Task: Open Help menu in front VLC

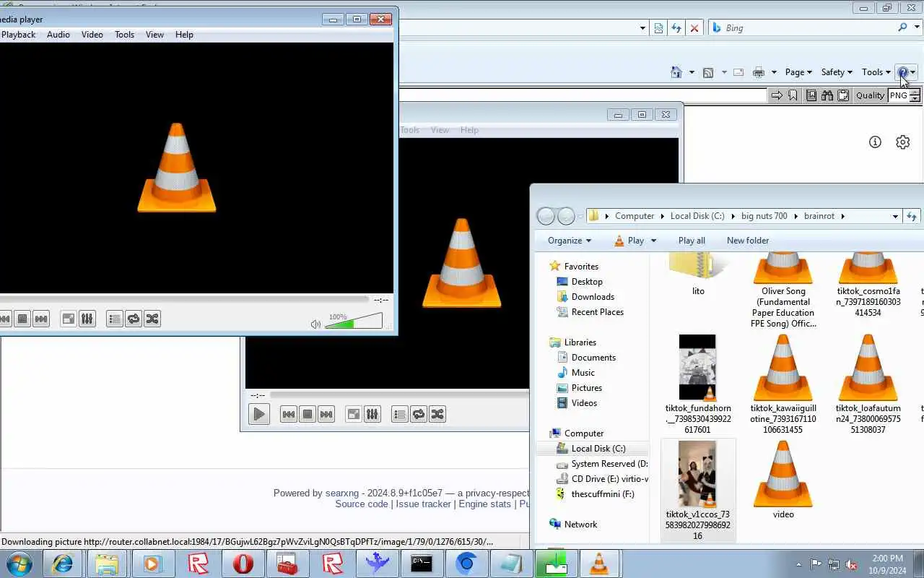Action: click(184, 35)
